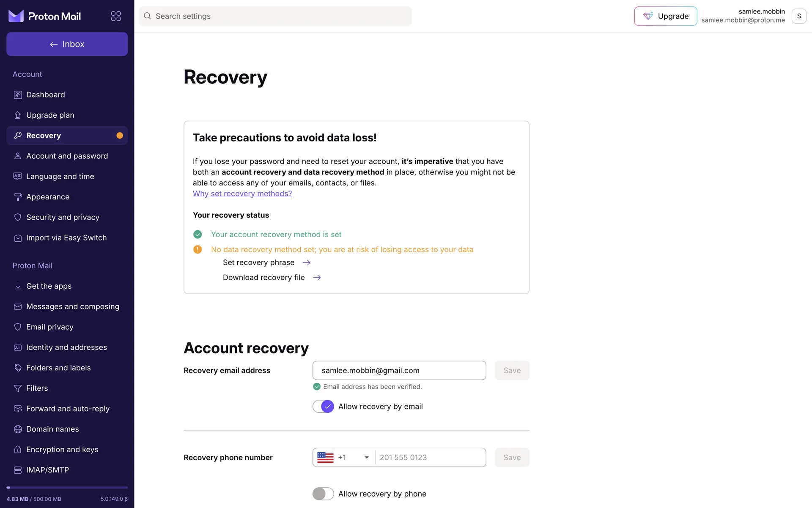
Task: Open the Why set recovery methods link
Action: tap(242, 194)
